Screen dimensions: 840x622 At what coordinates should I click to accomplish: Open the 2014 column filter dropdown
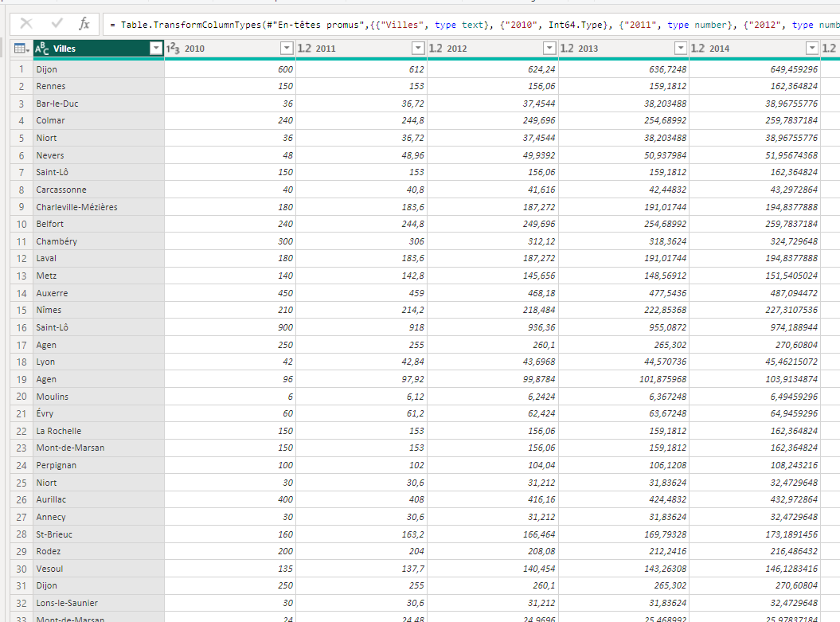tap(812, 49)
